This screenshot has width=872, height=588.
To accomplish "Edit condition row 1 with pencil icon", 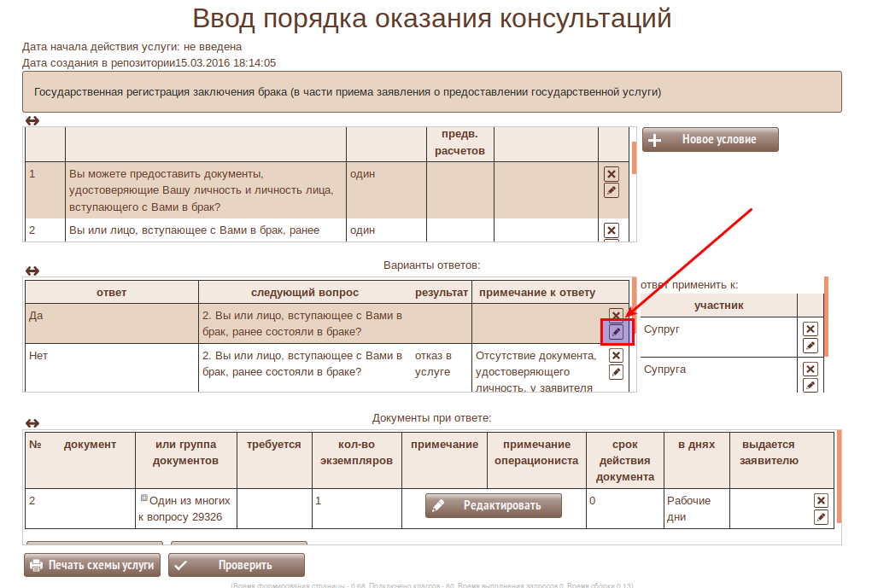I will [x=611, y=190].
